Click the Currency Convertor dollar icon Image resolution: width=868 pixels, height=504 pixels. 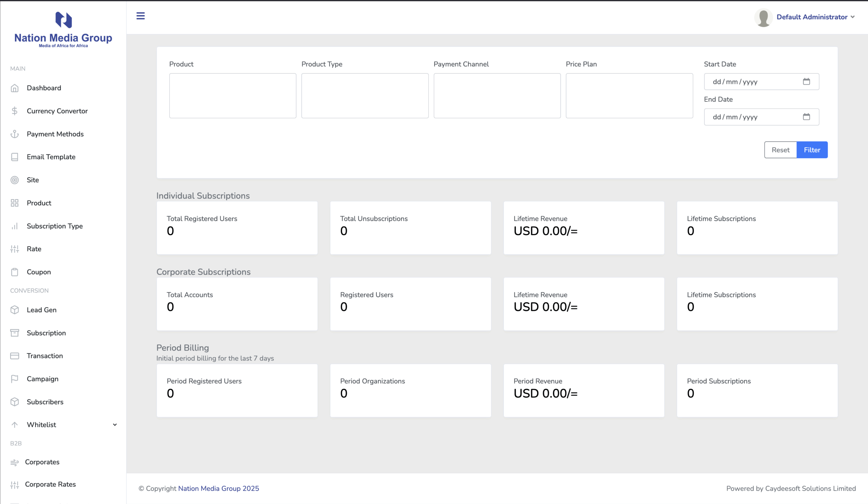(x=15, y=111)
